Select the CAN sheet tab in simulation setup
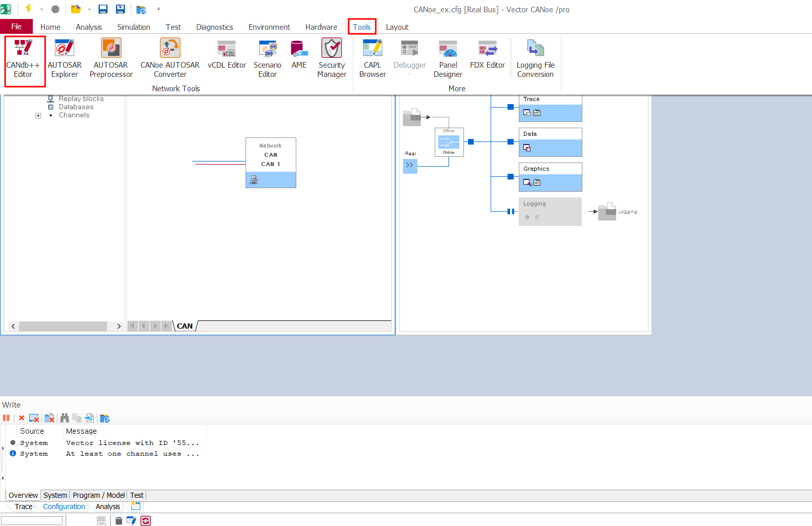Screen dimensions: 812x526 tap(185, 326)
